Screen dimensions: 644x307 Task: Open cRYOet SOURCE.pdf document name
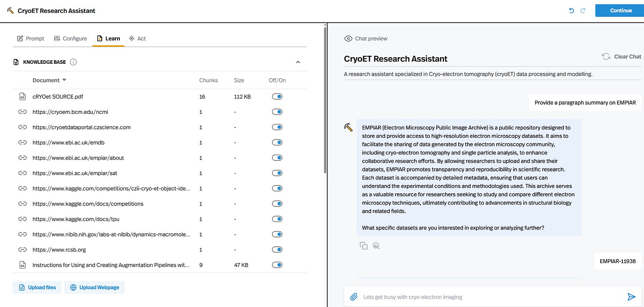[58, 97]
